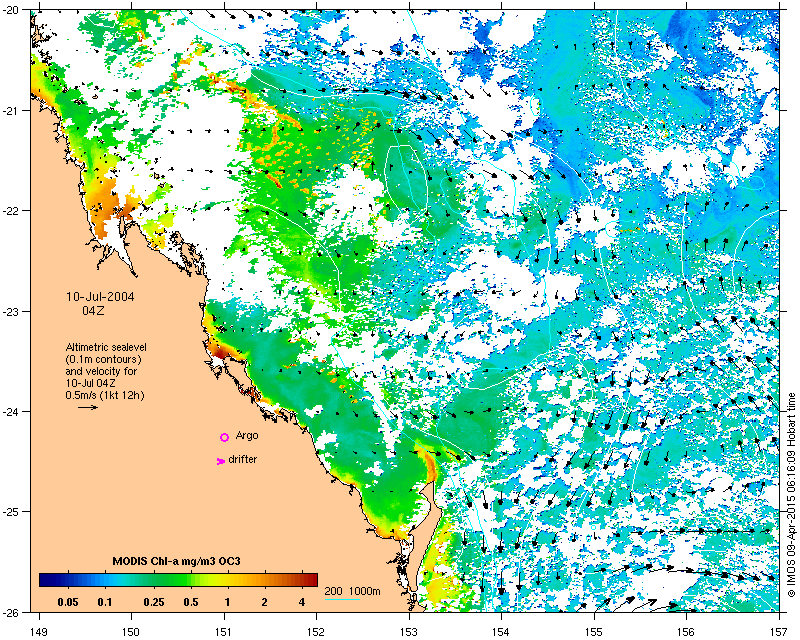This screenshot has width=800, height=640.
Task: Click the longitude axis label '153'
Action: tap(409, 632)
